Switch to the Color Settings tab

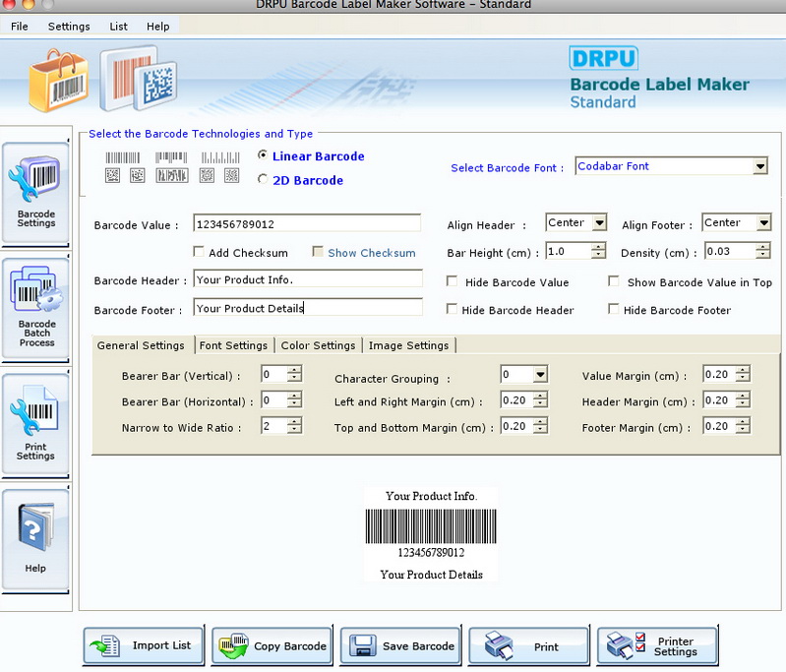[x=318, y=345]
